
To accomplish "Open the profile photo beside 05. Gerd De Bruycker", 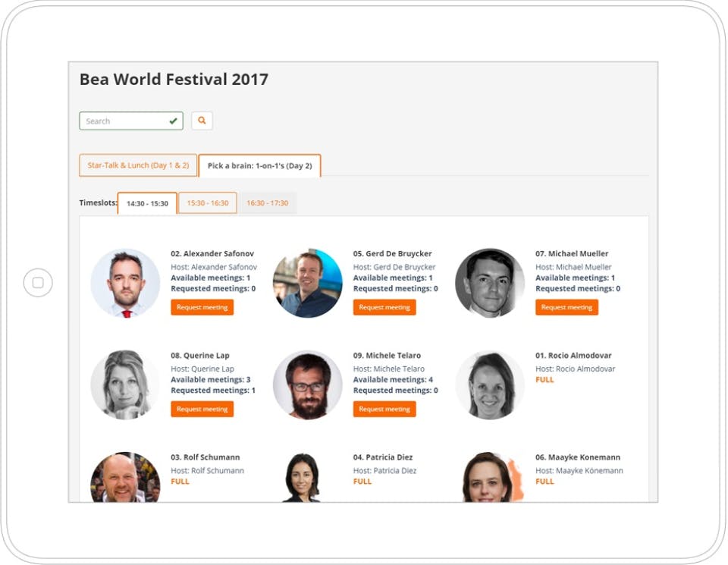I will coord(308,283).
